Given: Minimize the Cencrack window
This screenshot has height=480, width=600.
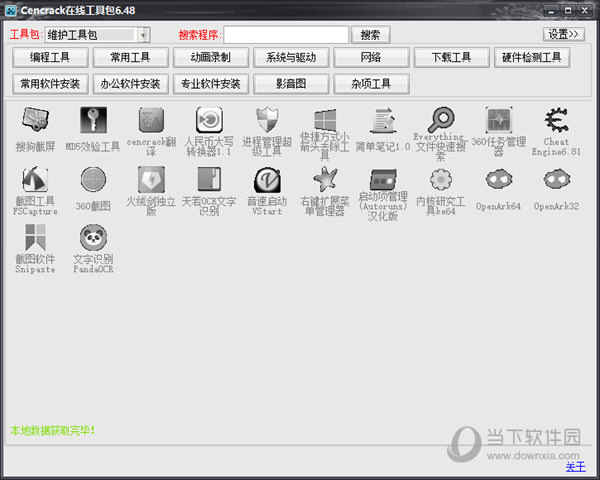Looking at the screenshot, I should 551,10.
